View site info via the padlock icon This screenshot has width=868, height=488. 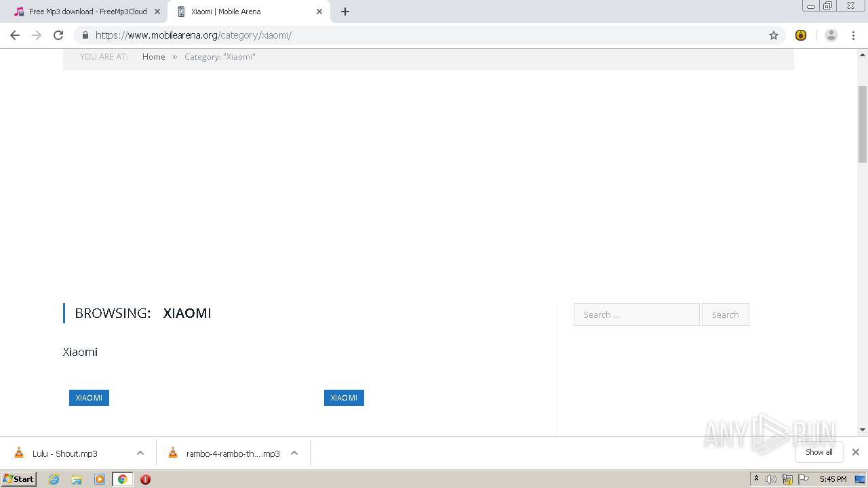tap(85, 35)
